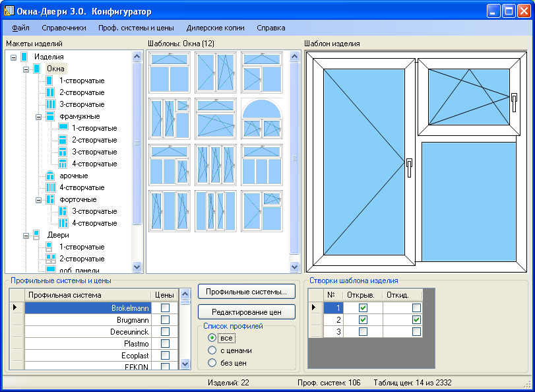Image resolution: width=535 pixels, height=392 pixels.
Task: Click the 3-створчатые icon under Окна
Action: (x=49, y=104)
